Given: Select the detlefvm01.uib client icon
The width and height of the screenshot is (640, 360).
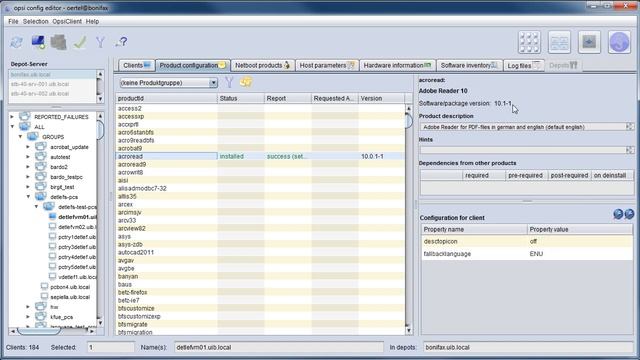Looking at the screenshot, I should coord(52,217).
